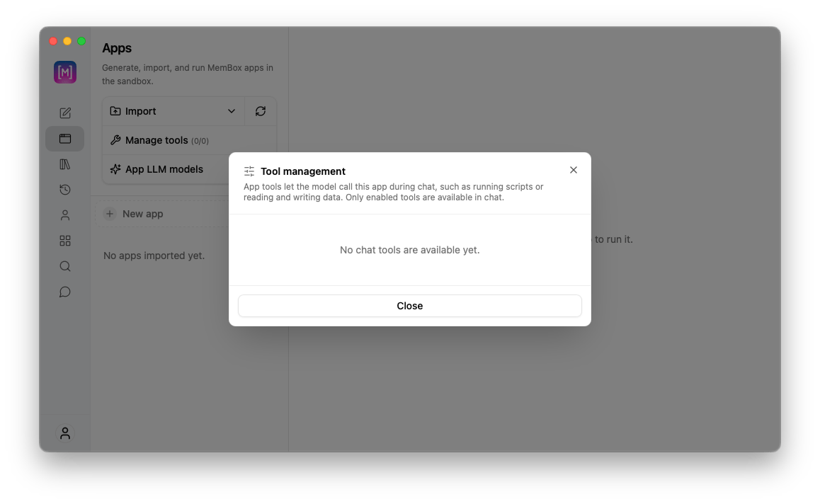The image size is (820, 504).
Task: Click the refresh apps icon
Action: pos(261,111)
